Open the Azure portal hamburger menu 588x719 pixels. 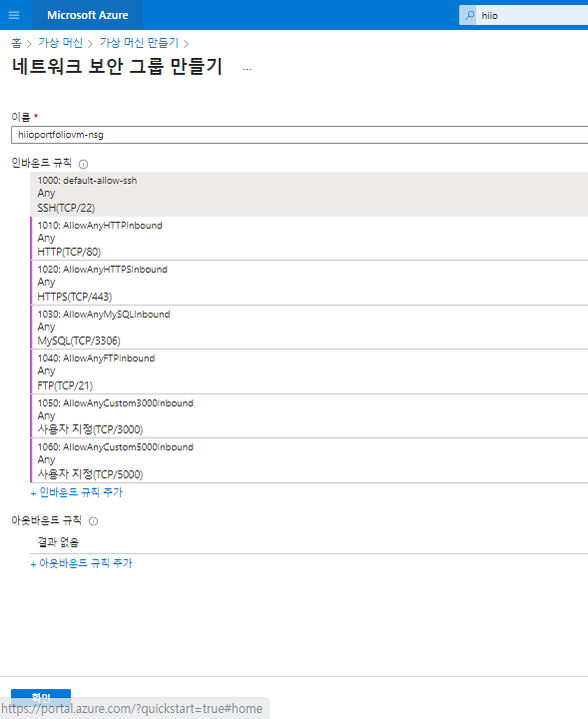click(14, 15)
